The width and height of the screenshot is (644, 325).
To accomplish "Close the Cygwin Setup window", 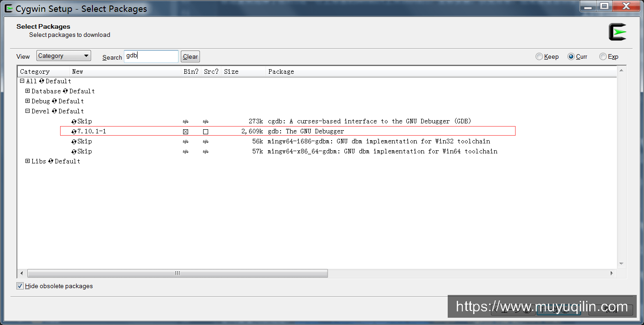I will point(626,6).
